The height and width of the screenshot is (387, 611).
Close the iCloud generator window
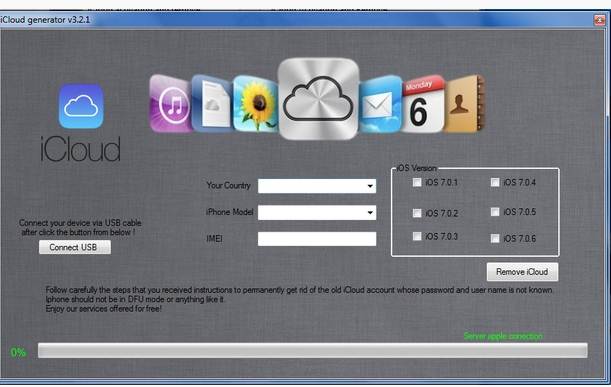pos(599,19)
